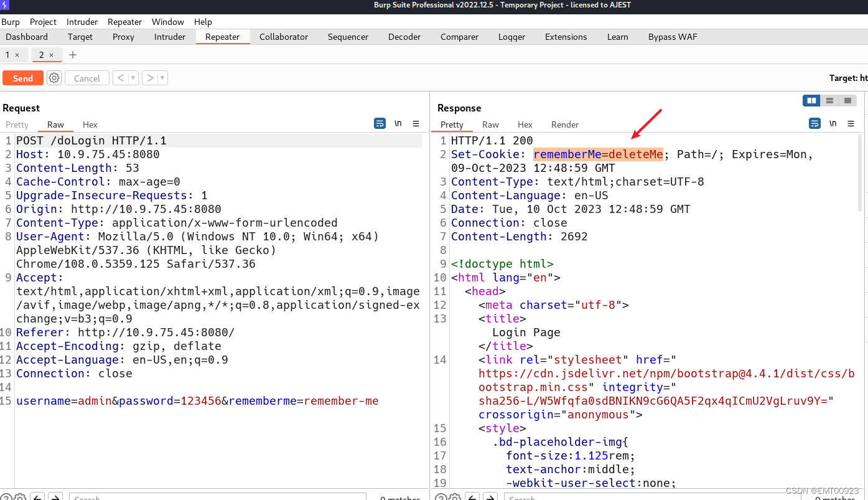Select Request Hex view tab
Image resolution: width=868 pixels, height=500 pixels.
click(x=90, y=125)
